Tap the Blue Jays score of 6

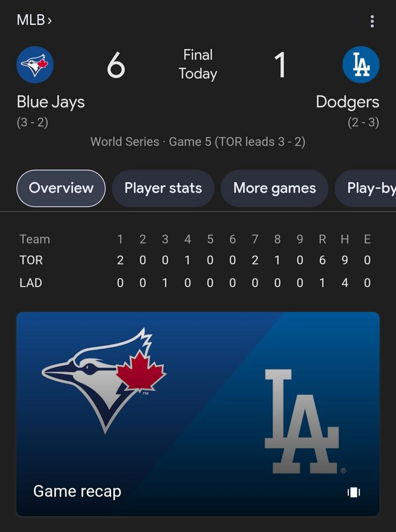pos(116,66)
